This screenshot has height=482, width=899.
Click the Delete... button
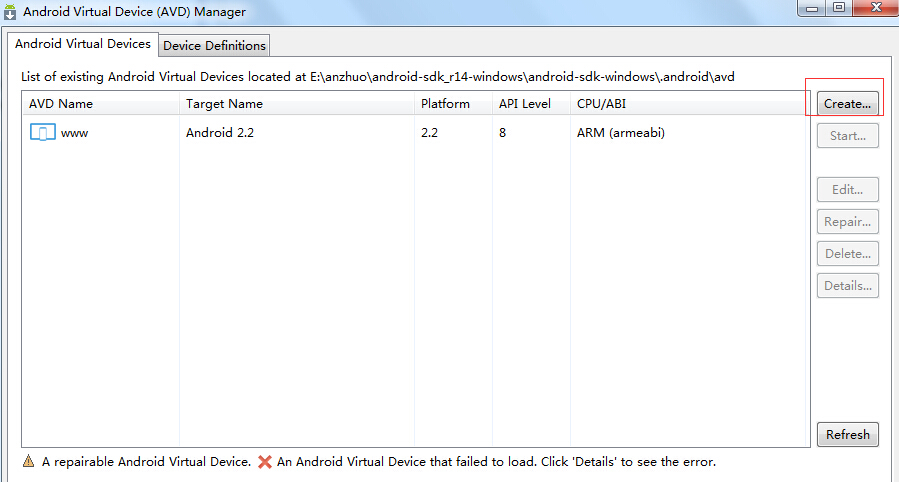[847, 254]
